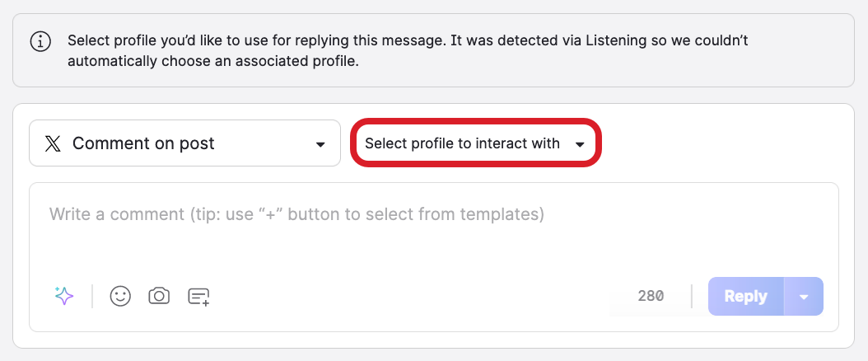Open saved reply templates icon
Screen dimensions: 868x361
(198, 297)
